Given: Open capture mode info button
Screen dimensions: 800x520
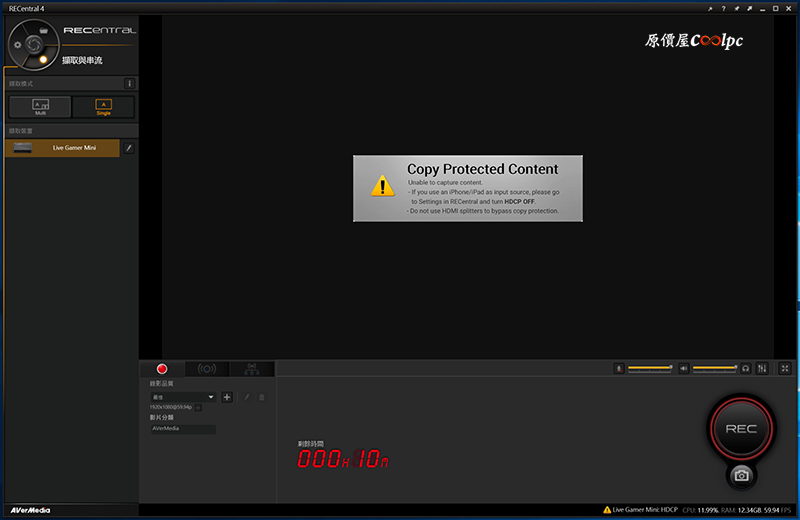Looking at the screenshot, I should point(130,83).
